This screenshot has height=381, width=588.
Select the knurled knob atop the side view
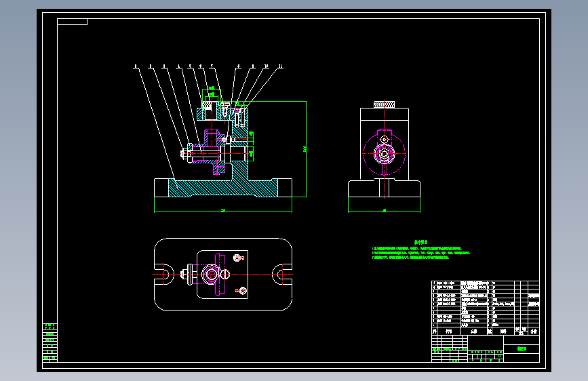click(384, 104)
